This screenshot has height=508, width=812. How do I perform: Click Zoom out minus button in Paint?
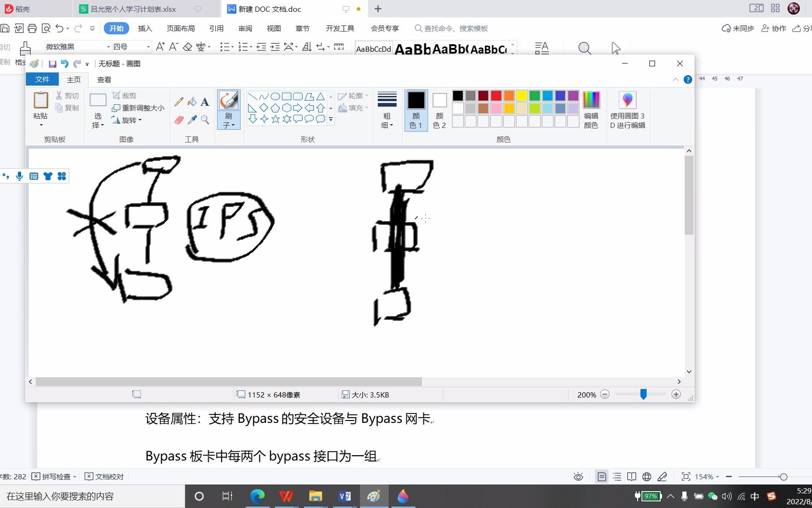click(x=605, y=395)
